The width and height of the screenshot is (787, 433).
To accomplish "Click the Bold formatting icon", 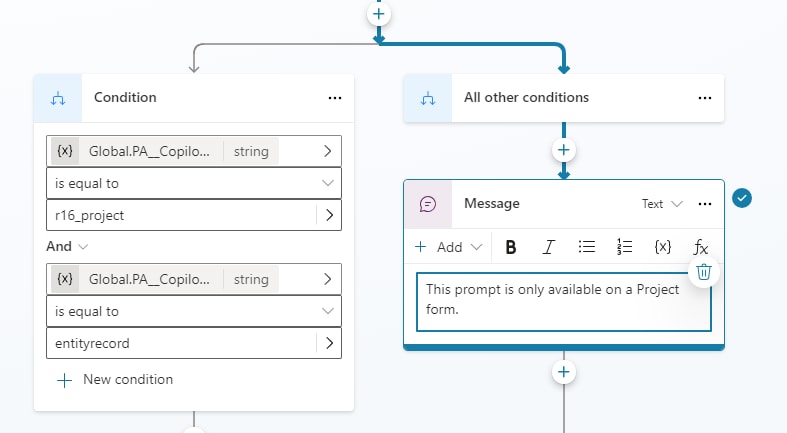I will pyautogui.click(x=511, y=247).
